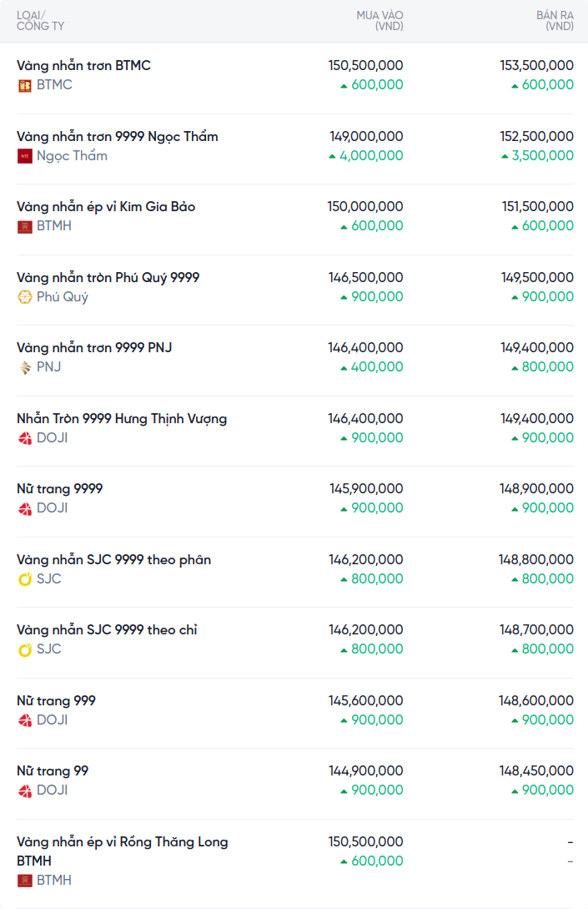588x909 pixels.
Task: Click SJC logo under the 'theo chỉ' row
Action: pos(25,649)
